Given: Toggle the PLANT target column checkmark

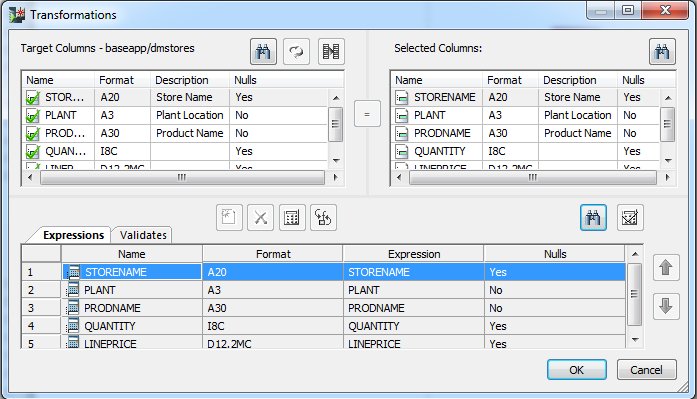Looking at the screenshot, I should pos(32,116).
